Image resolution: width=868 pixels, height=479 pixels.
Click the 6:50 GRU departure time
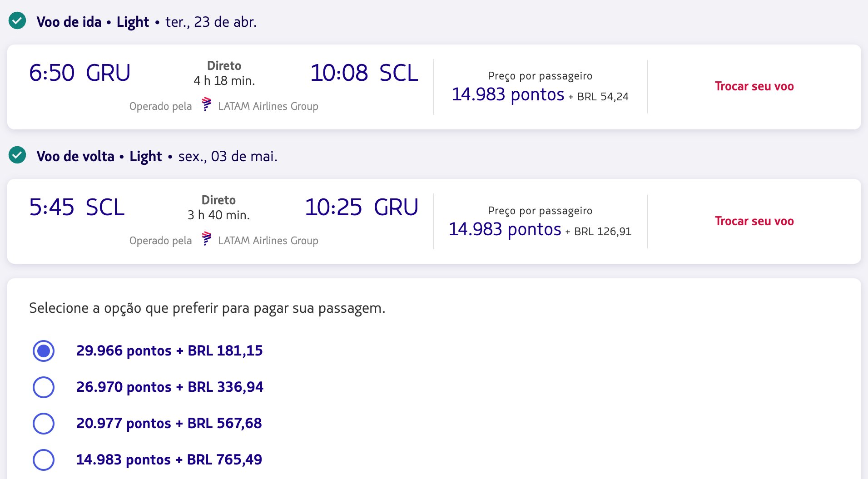click(x=79, y=73)
